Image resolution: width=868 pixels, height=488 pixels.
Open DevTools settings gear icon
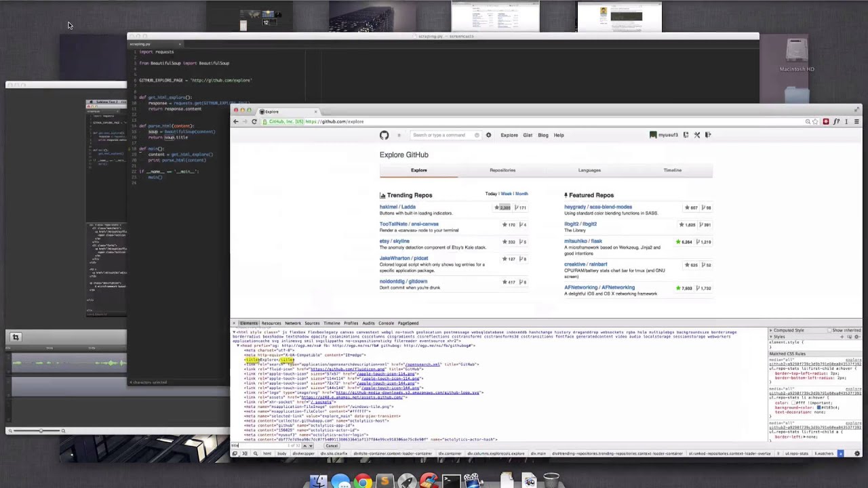tap(857, 453)
